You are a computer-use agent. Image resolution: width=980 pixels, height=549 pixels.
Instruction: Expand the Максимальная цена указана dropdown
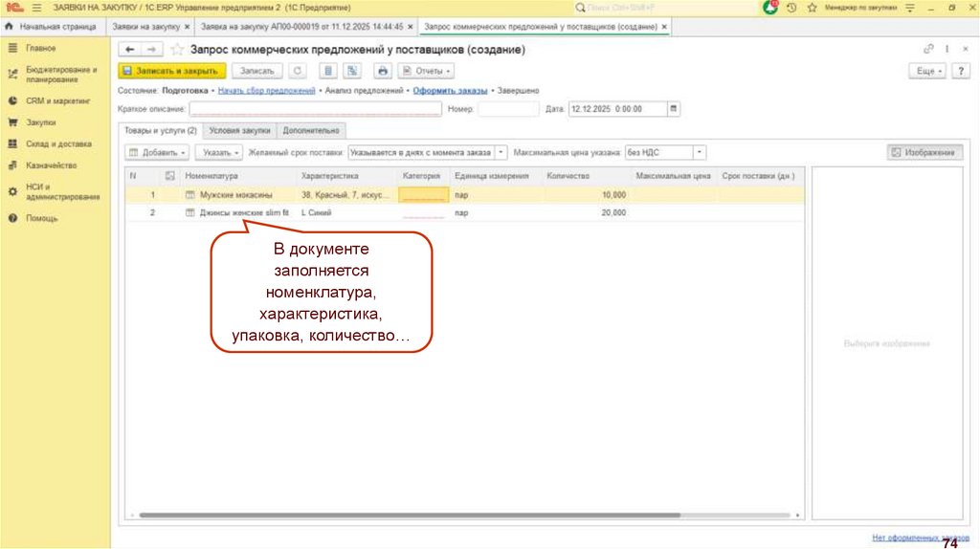(x=700, y=152)
